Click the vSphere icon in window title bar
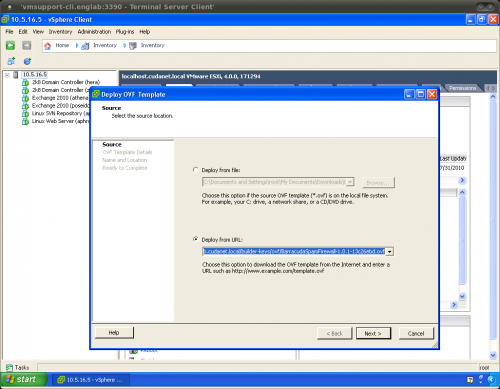The height and width of the screenshot is (389, 500). pyautogui.click(x=5, y=19)
